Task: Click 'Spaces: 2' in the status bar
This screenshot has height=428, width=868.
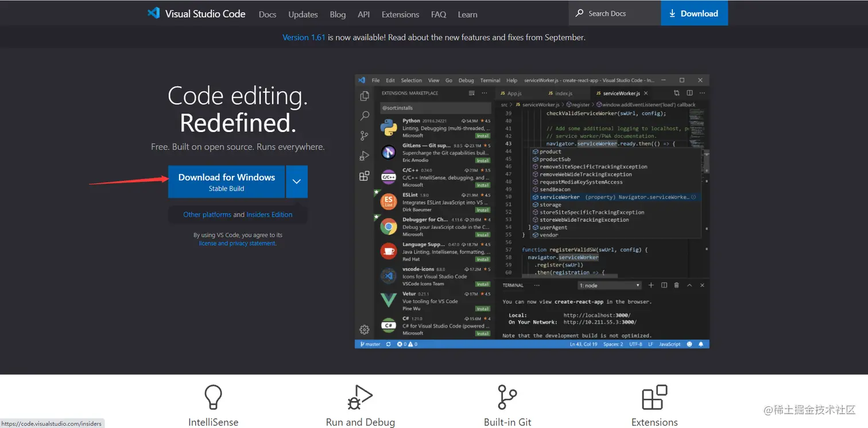Action: pyautogui.click(x=613, y=344)
